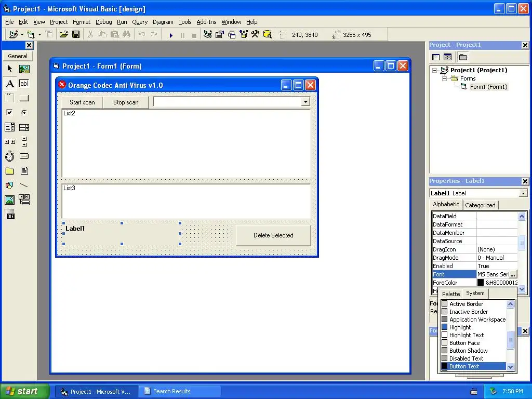Select the FileListBox control in the toolbox
Image resolution: width=532 pixels, height=399 pixels.
pos(24,170)
